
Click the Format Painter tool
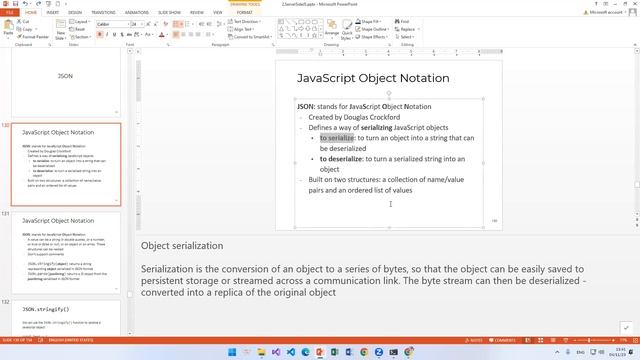click(x=33, y=37)
